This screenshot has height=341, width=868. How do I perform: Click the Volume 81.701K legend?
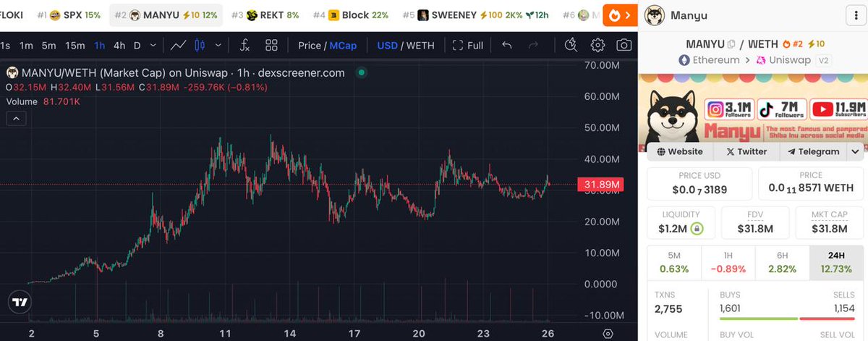click(x=43, y=102)
